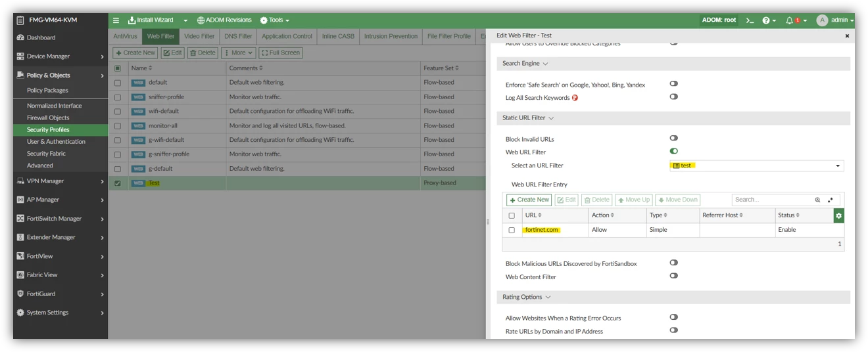This screenshot has width=868, height=352.
Task: Expand Device Manager in the sidebar
Action: [x=60, y=56]
